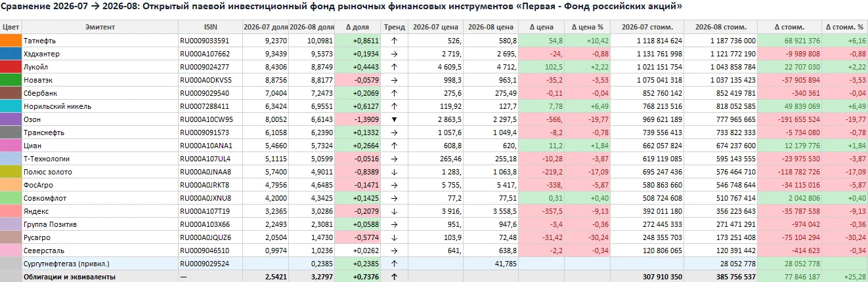868x282 pixels.
Task: Click the orange color swatch for Татнефть
Action: (11, 40)
